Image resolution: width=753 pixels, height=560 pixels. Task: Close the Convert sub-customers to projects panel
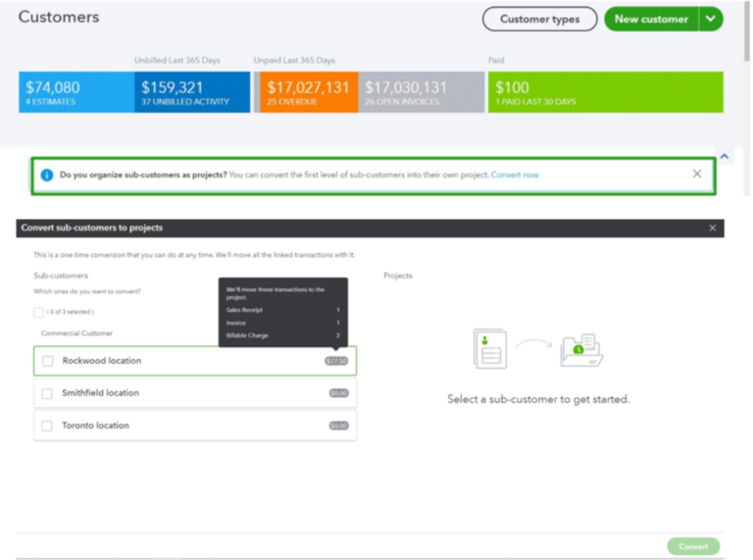point(712,228)
